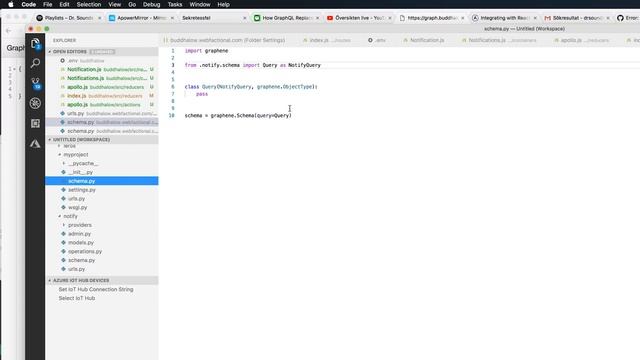Switch to the Notifications.js editor tab
The image size is (640, 360).
point(499,40)
